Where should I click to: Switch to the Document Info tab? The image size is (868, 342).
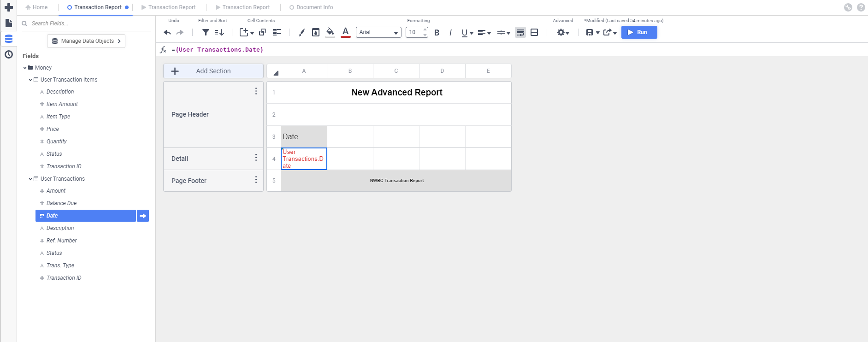311,7
